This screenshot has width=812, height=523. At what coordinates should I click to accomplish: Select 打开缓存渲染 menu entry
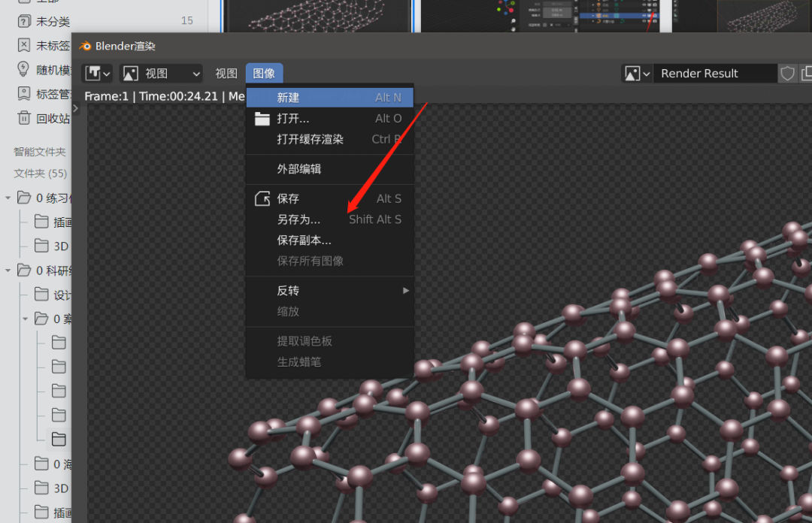pos(330,139)
